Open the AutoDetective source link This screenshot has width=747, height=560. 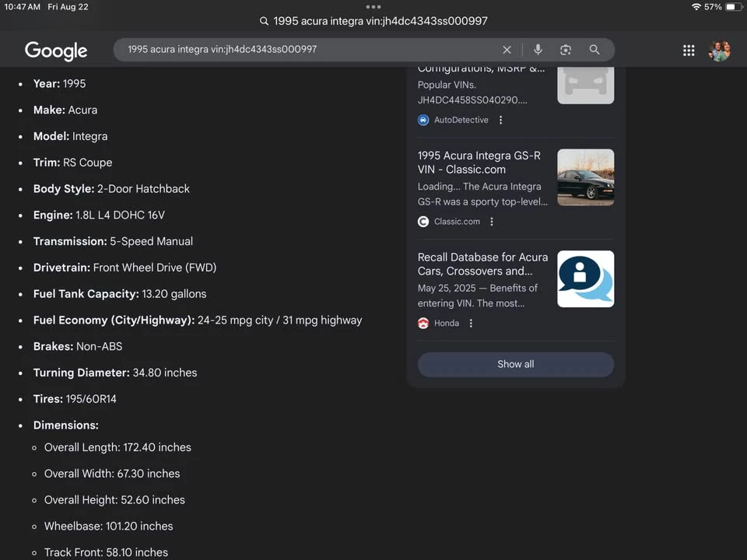coord(461,120)
